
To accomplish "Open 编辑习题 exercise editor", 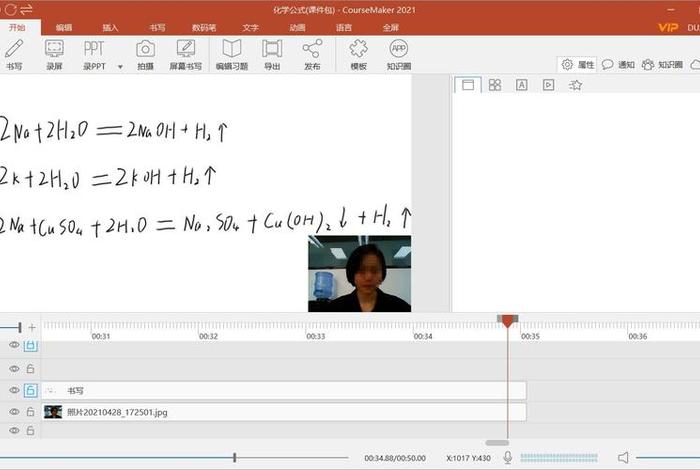I will click(232, 54).
